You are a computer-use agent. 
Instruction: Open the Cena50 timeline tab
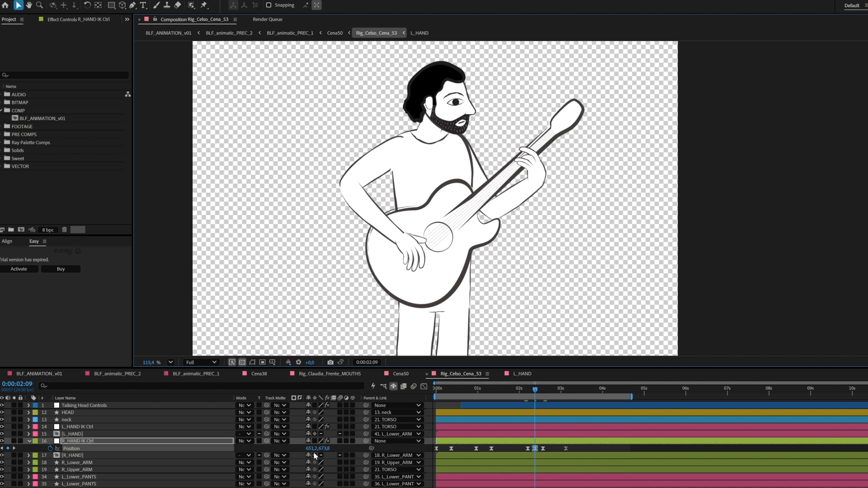pos(401,374)
